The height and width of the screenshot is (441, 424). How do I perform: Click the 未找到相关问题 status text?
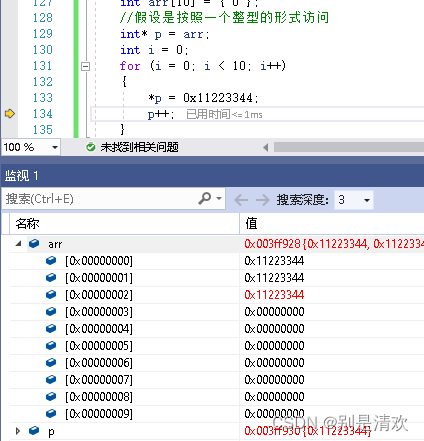pos(139,147)
